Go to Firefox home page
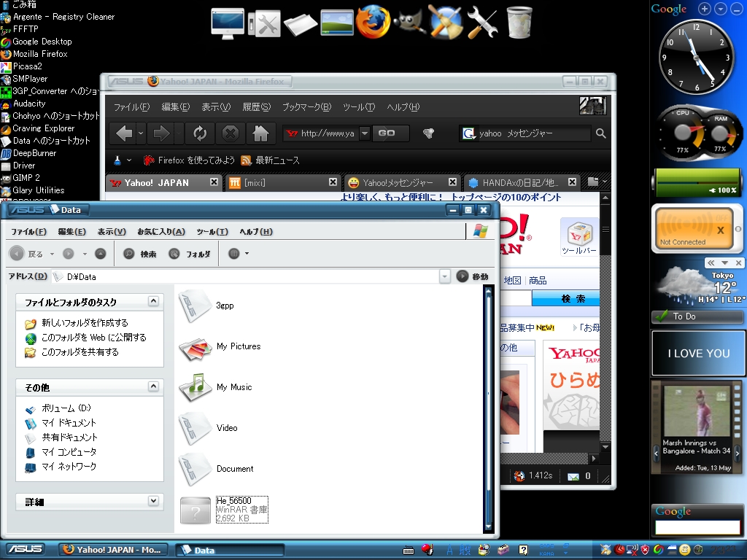 (x=260, y=134)
